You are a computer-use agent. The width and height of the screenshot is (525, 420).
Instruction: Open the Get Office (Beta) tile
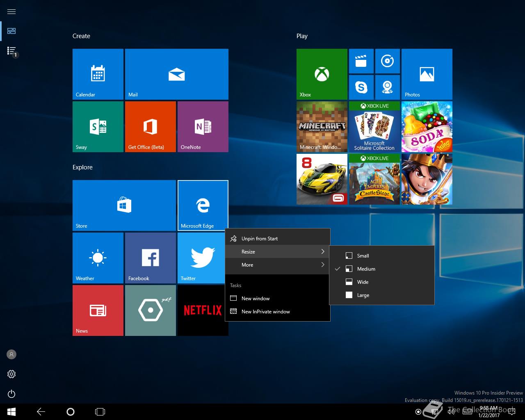click(x=151, y=127)
